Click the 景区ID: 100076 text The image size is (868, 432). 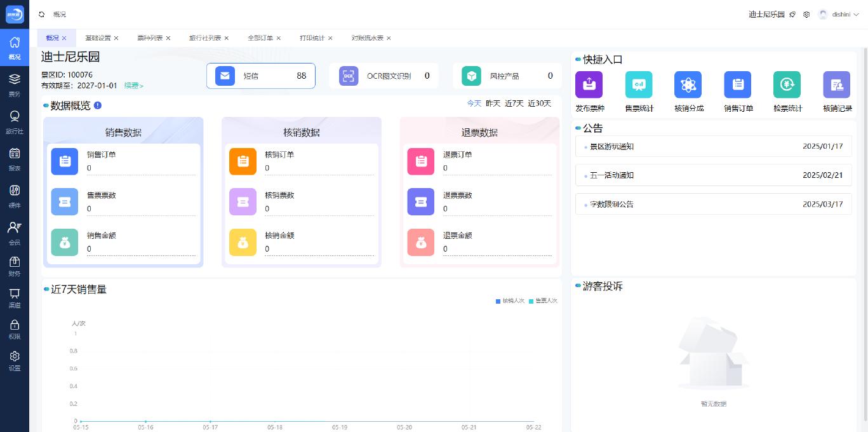point(67,74)
